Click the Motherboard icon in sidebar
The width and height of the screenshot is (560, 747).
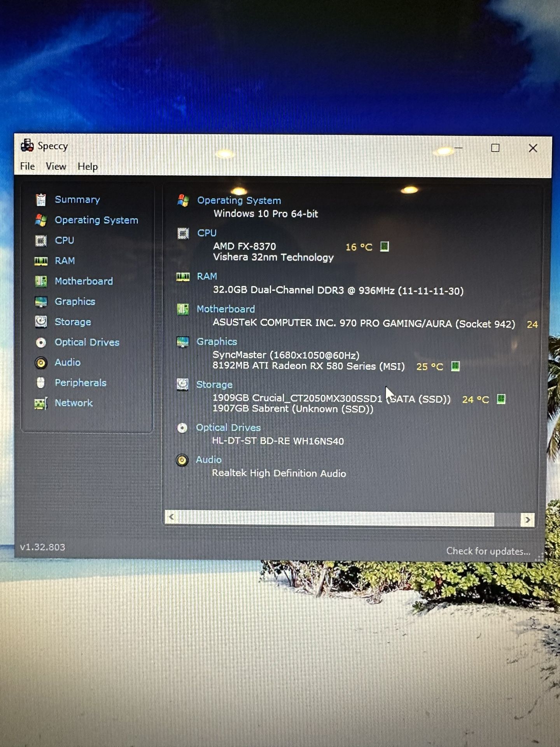(41, 281)
